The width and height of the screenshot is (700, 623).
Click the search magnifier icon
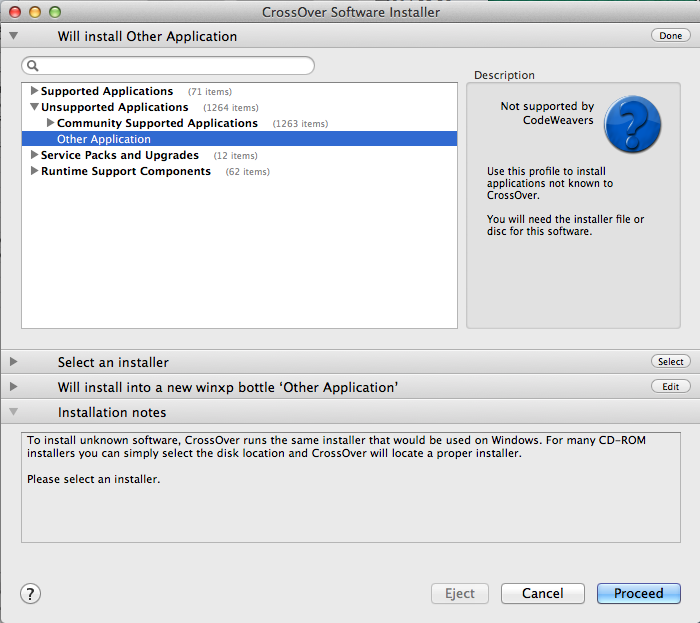tap(33, 66)
